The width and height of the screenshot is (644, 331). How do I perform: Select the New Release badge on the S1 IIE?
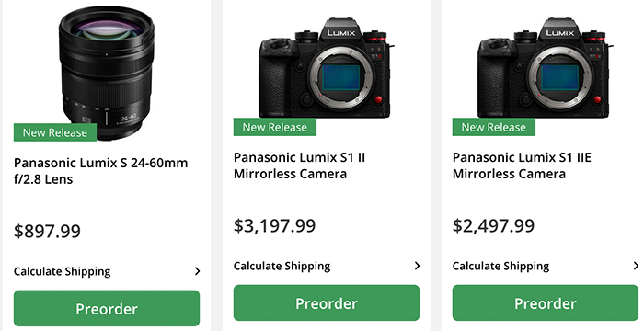pos(494,127)
